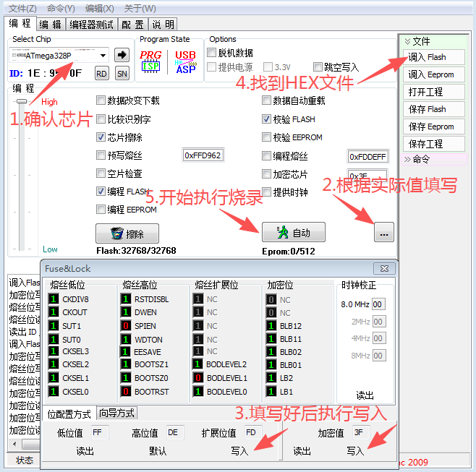The height and width of the screenshot is (472, 476).
Task: Click the 保存 Flash button
Action: point(434,109)
